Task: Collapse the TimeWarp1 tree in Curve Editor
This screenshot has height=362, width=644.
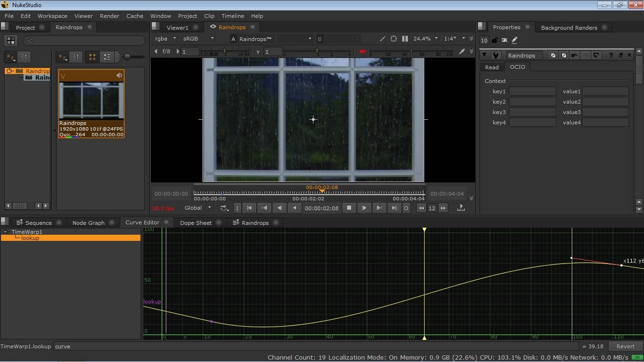Action: pos(5,232)
